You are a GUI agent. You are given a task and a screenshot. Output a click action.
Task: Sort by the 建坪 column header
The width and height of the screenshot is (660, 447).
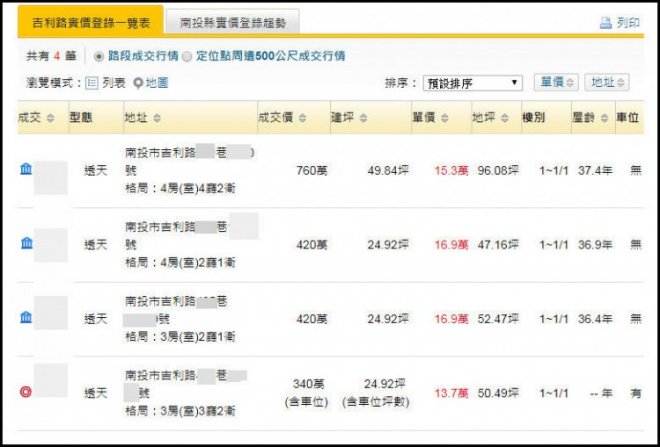point(349,118)
